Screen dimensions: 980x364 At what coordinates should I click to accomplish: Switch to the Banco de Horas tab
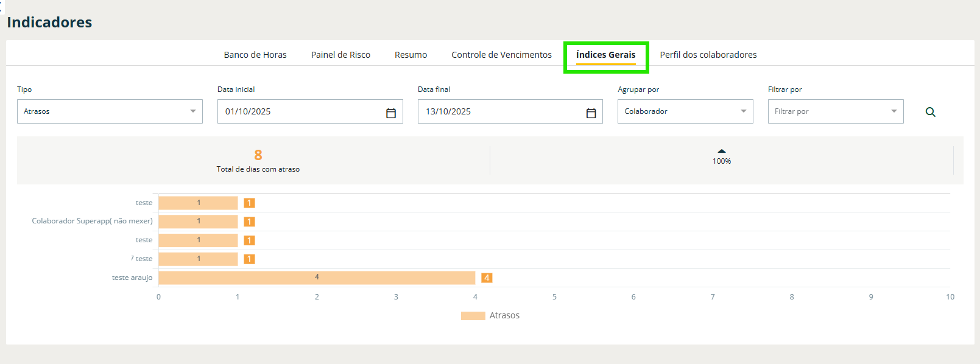click(255, 55)
